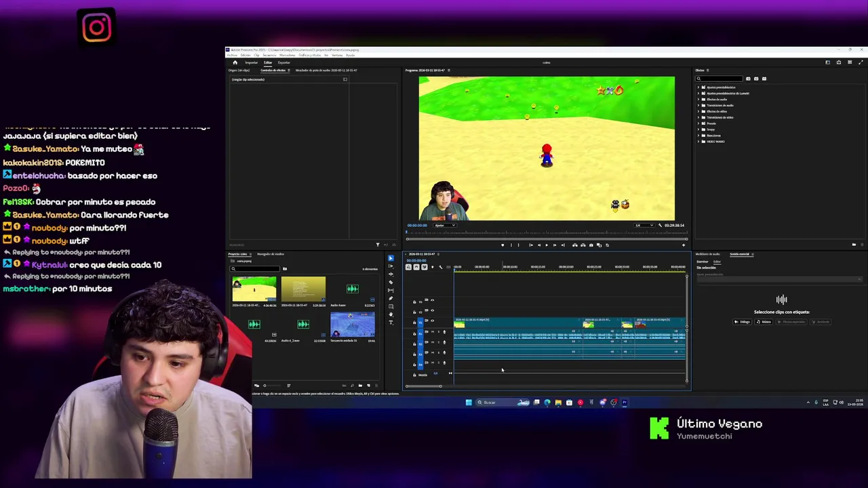
Task: Switch to Importar workspace tab
Action: (x=252, y=62)
